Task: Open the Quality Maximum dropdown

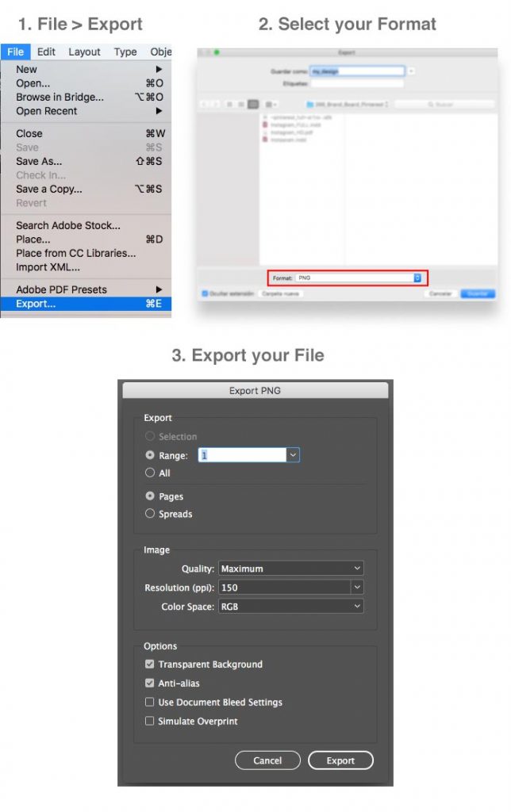Action: tap(290, 568)
